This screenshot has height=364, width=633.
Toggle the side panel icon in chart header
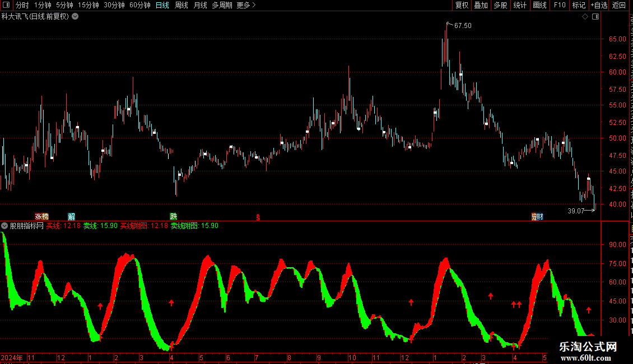tap(595, 17)
